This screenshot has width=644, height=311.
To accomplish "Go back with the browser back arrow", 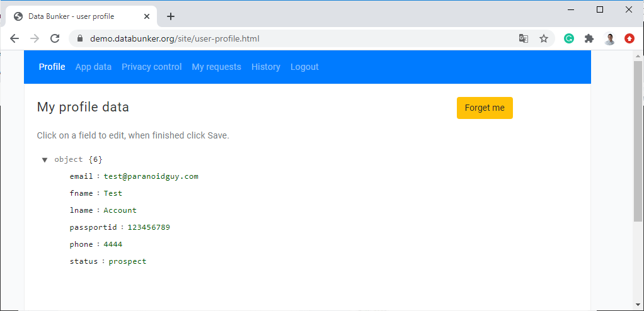I will coord(14,38).
